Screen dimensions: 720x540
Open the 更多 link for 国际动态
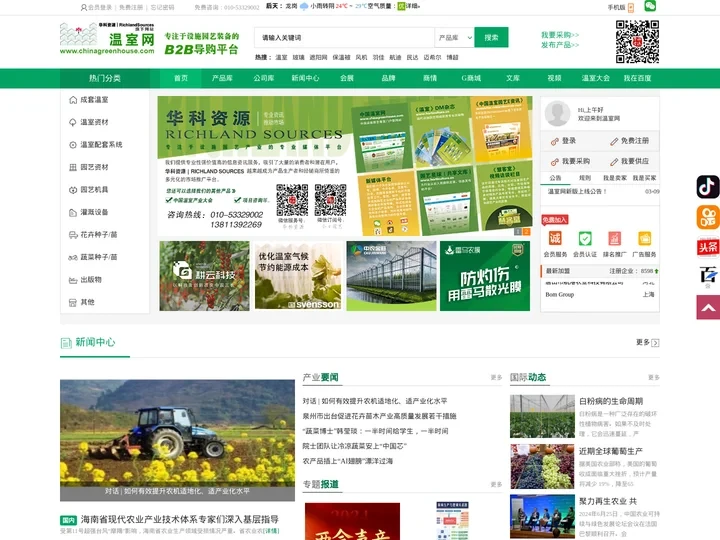click(653, 377)
